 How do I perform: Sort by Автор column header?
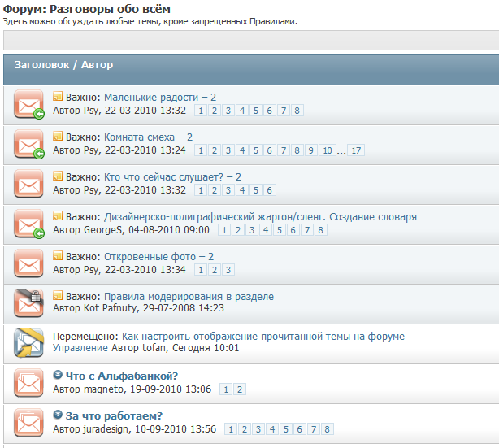(x=97, y=64)
